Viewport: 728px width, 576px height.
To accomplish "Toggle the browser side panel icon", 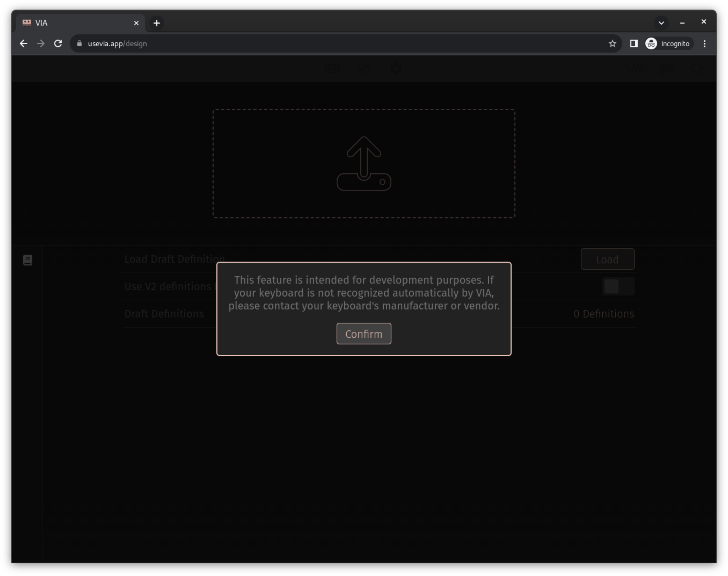I will 634,43.
